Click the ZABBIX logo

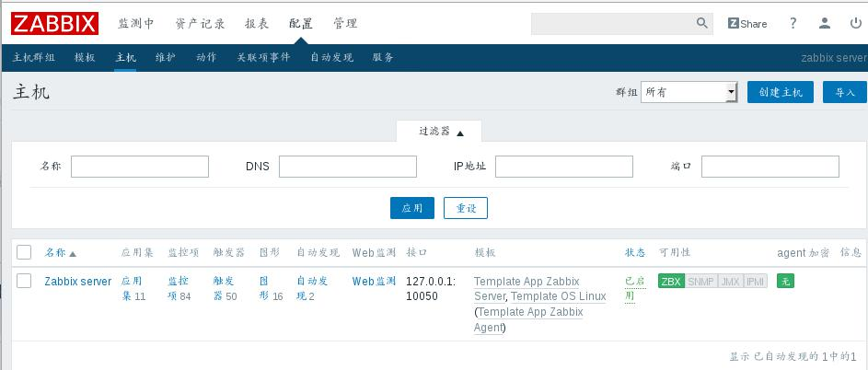click(54, 23)
